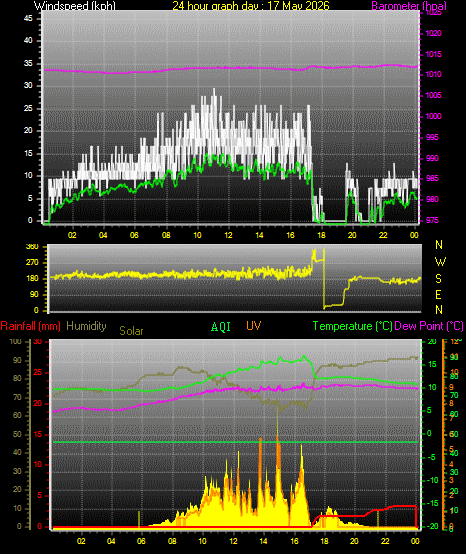The image size is (466, 554).
Task: Click the "1020" barometer axis value
Action: coord(433,34)
